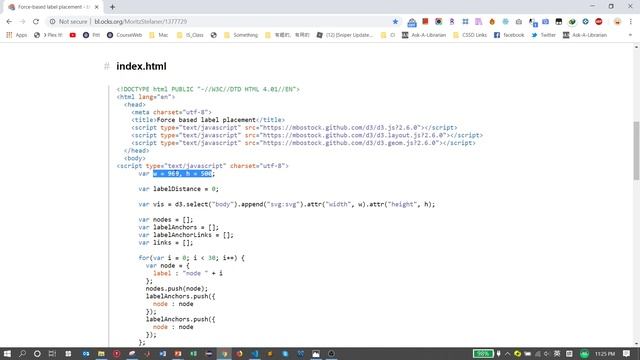Select the Force-based label placement tab

pos(53,7)
